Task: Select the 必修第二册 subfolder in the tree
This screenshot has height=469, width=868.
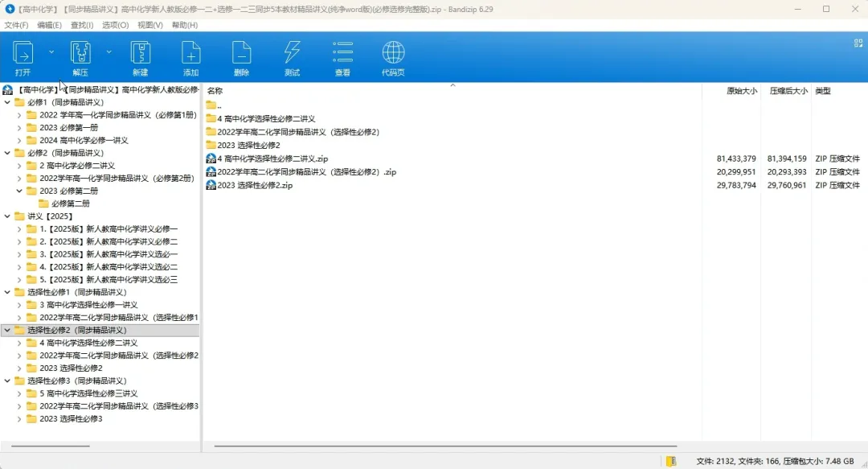Action: coord(70,204)
